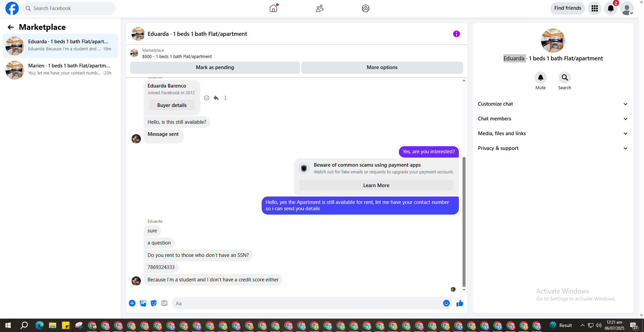Click the credit score message bubble
644x332 pixels.
(x=213, y=280)
